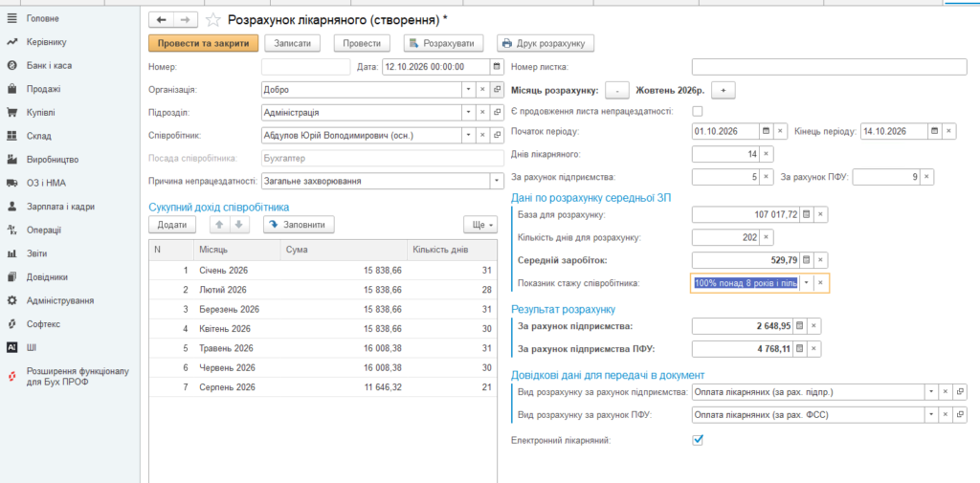Open calculator for Середній заробіток

pos(806,260)
